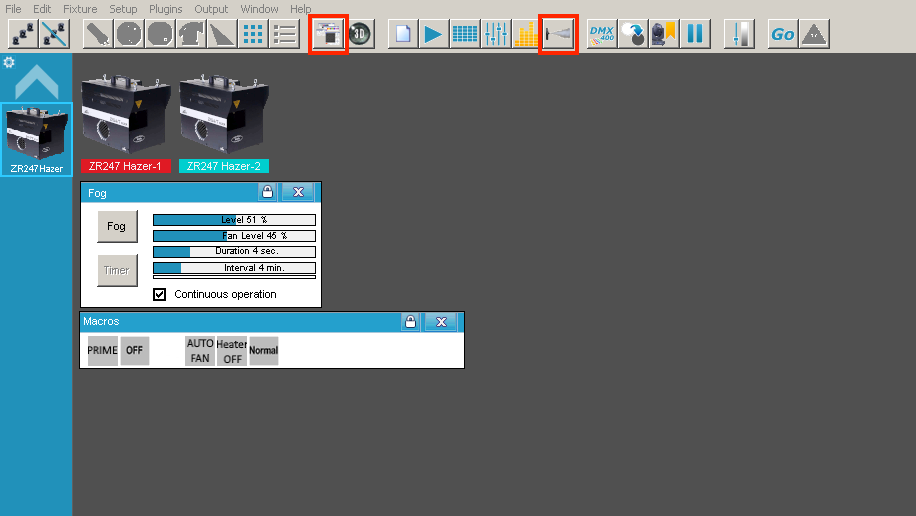Open the Help menu
The height and width of the screenshot is (516, 916).
(301, 9)
